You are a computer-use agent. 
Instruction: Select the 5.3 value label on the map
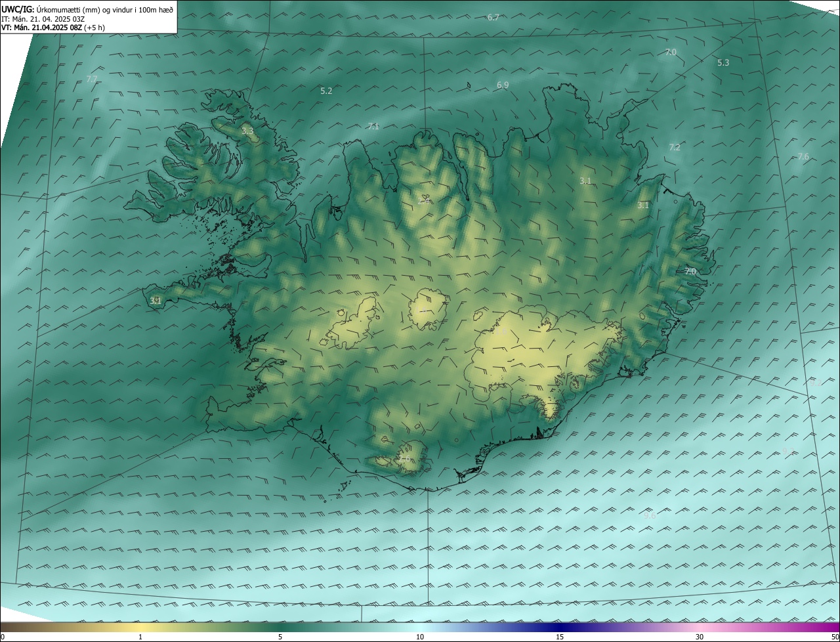point(723,63)
